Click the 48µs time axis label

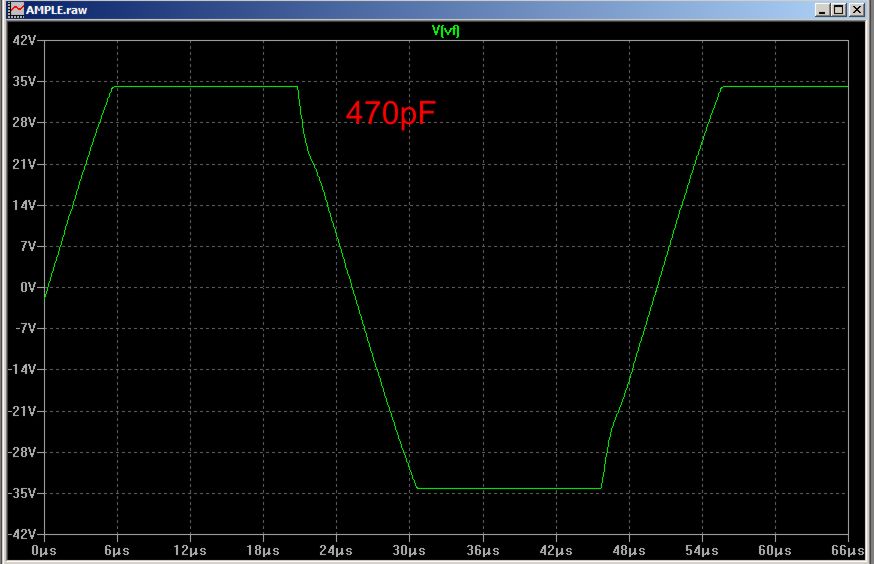[629, 551]
